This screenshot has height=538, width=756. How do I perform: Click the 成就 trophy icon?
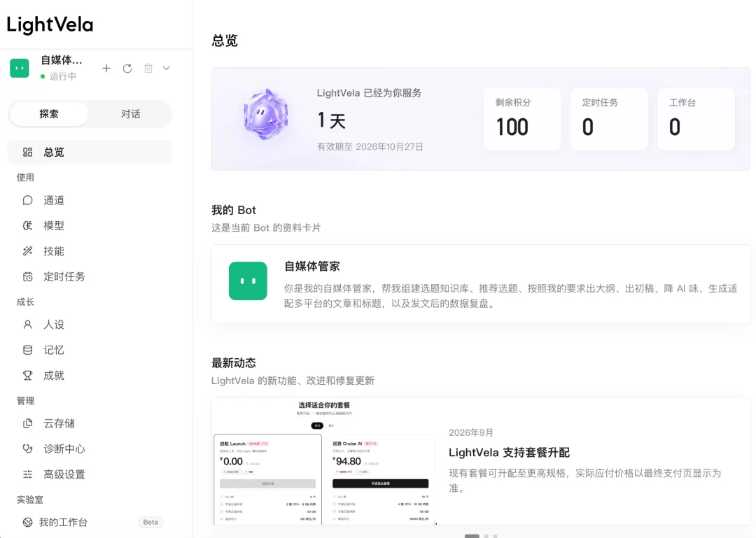coord(27,376)
